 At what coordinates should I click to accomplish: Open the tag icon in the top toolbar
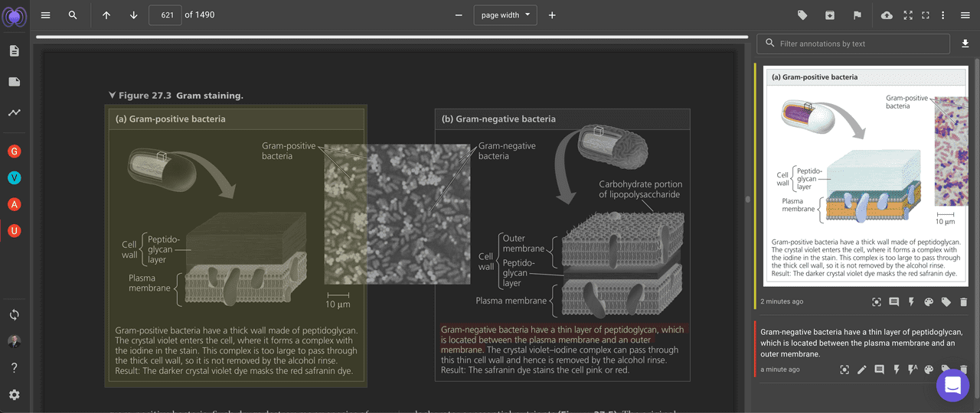click(802, 15)
